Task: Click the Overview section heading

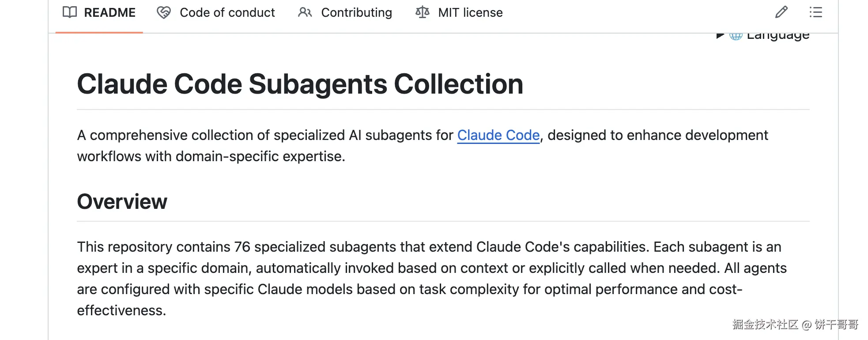Action: (122, 201)
